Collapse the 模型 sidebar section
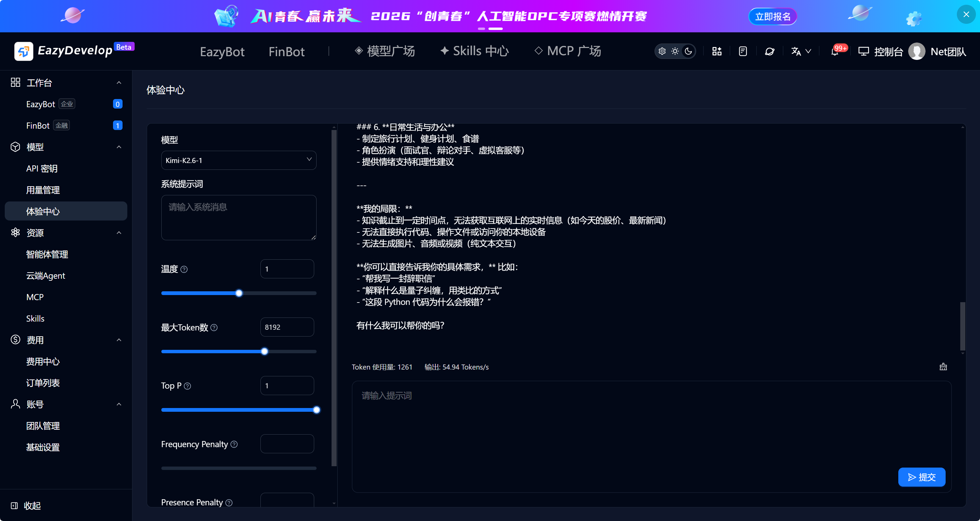Image resolution: width=980 pixels, height=521 pixels. click(x=119, y=147)
